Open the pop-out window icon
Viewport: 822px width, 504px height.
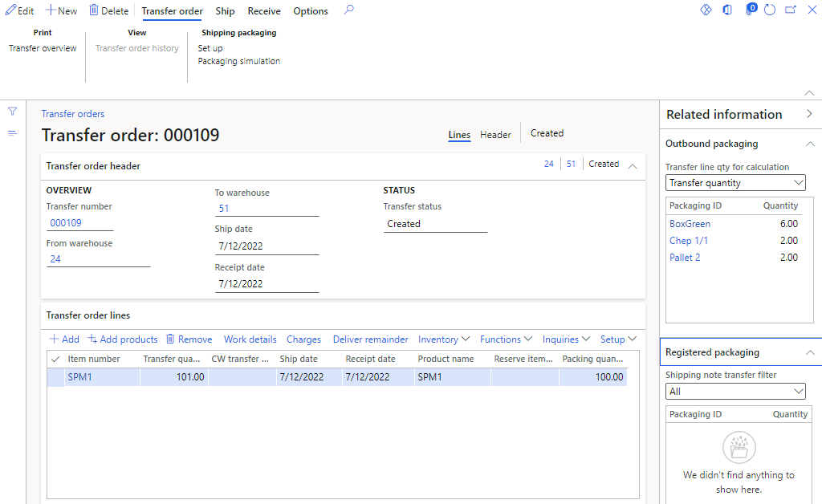click(x=791, y=10)
